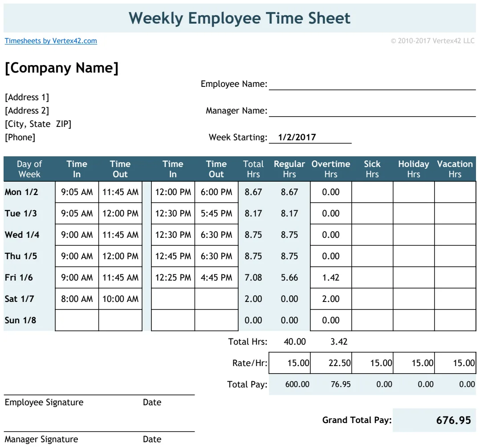480x448 pixels.
Task: Click the Wed 1/4 first Time Out 11:45 AM
Action: coord(120,235)
